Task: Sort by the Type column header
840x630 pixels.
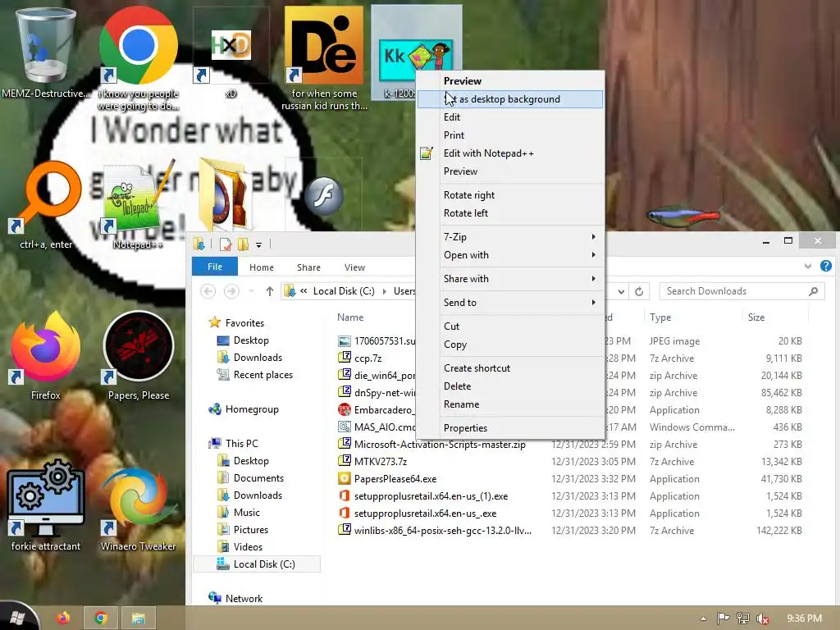Action: click(x=693, y=317)
